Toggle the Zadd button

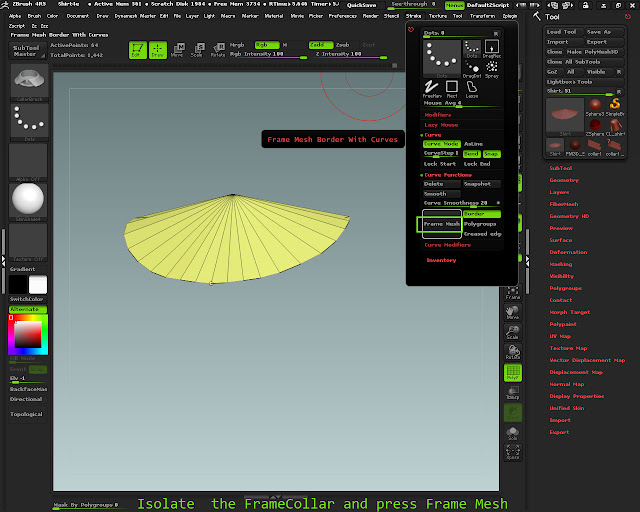pos(321,45)
